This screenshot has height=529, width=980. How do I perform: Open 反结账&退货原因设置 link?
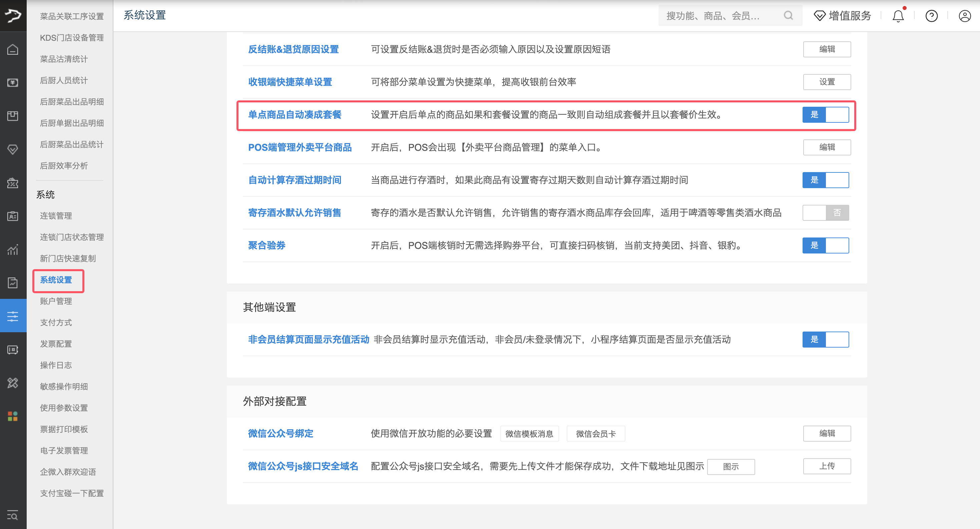tap(293, 49)
